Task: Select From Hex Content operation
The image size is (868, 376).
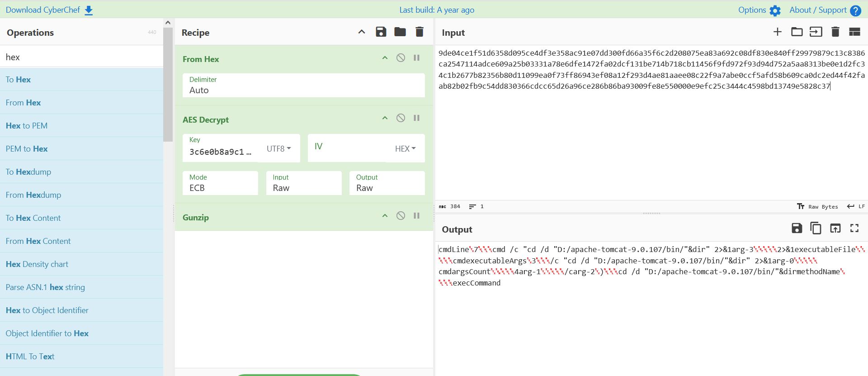Action: tap(81, 241)
